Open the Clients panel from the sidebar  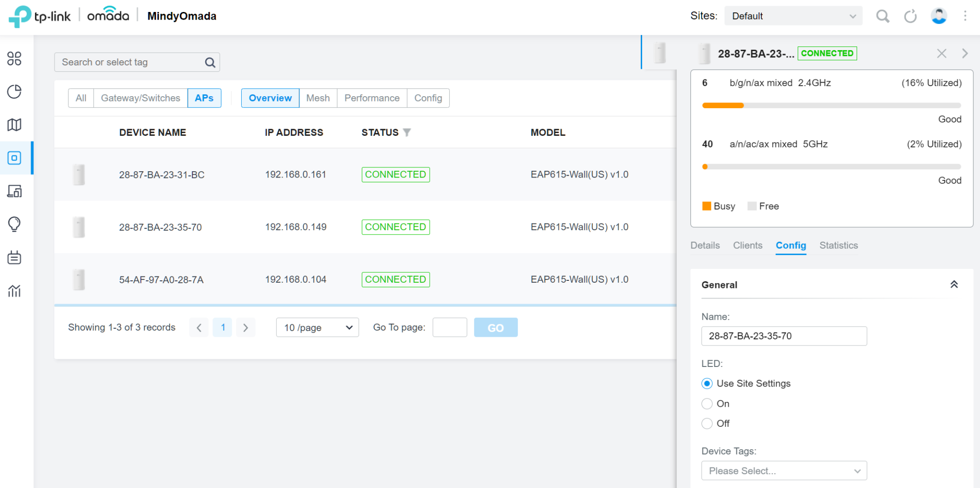click(14, 191)
